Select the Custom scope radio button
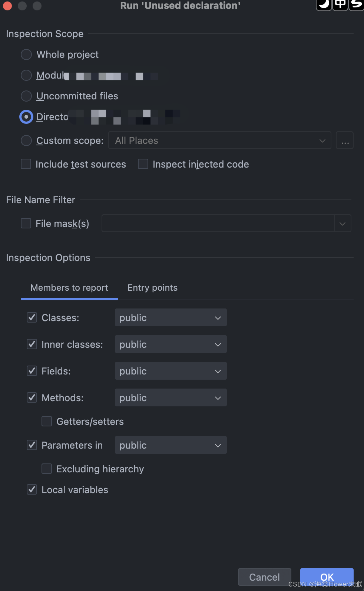 click(x=26, y=141)
